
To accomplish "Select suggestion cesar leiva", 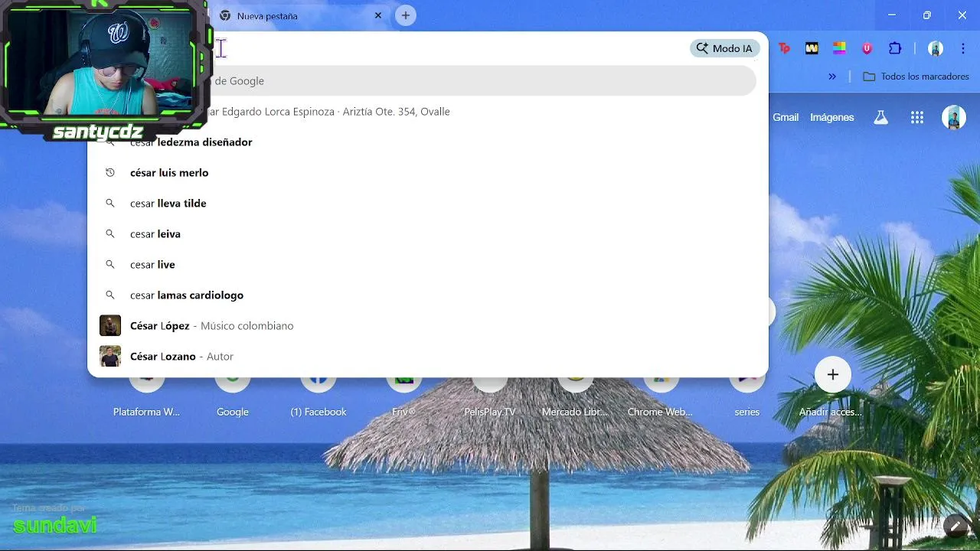I will point(428,234).
